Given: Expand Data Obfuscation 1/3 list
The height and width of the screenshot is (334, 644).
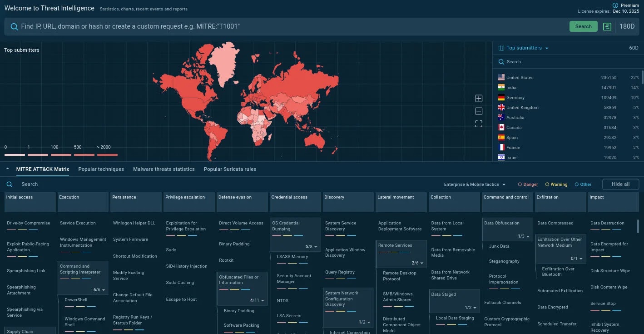Looking at the screenshot, I should coord(524,236).
